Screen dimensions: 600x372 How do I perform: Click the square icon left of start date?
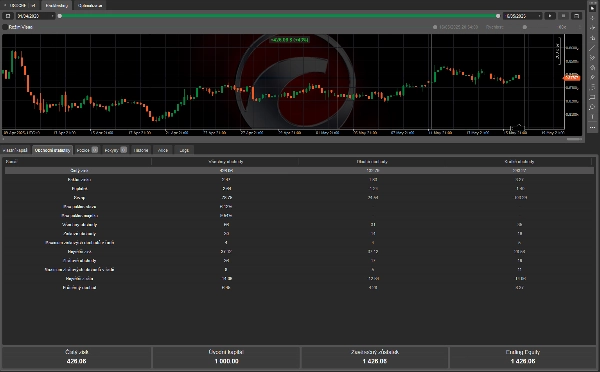(x=8, y=16)
